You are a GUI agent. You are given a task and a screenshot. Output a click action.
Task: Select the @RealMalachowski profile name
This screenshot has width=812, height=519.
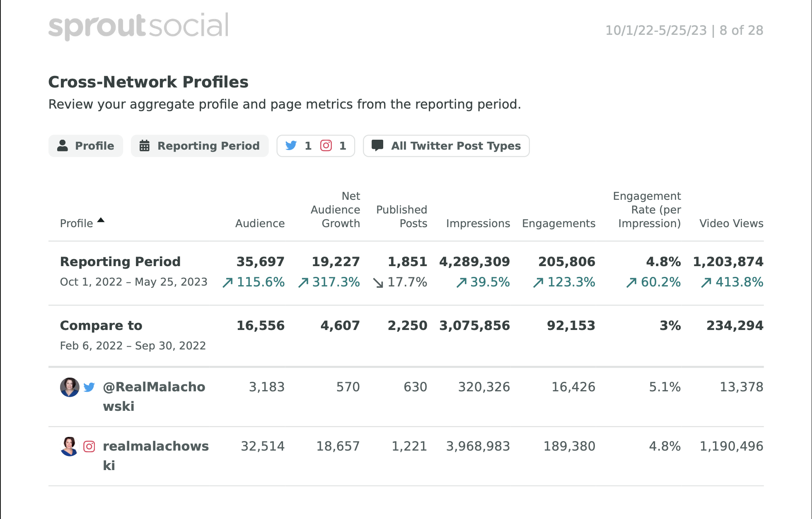click(154, 387)
